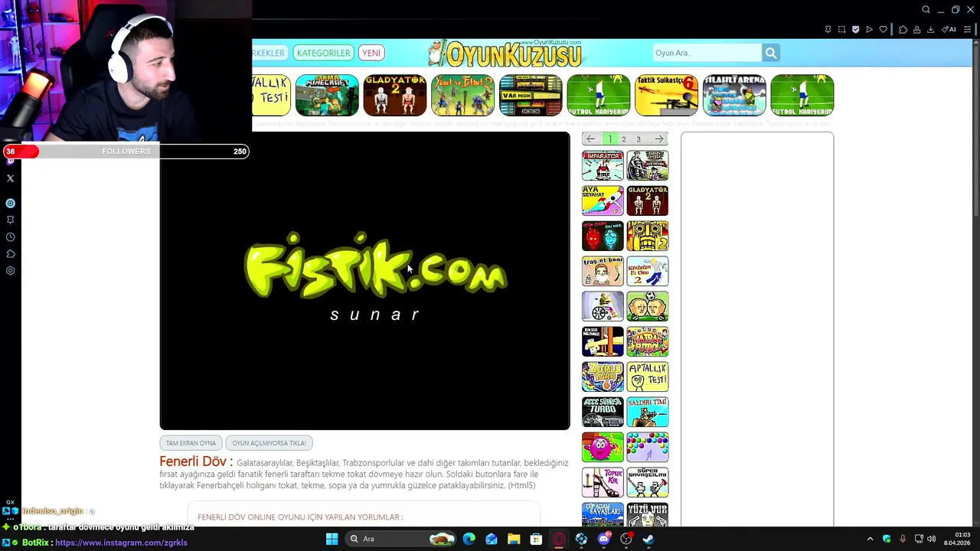
Task: Open Microsoft Store from taskbar
Action: pyautogui.click(x=536, y=539)
